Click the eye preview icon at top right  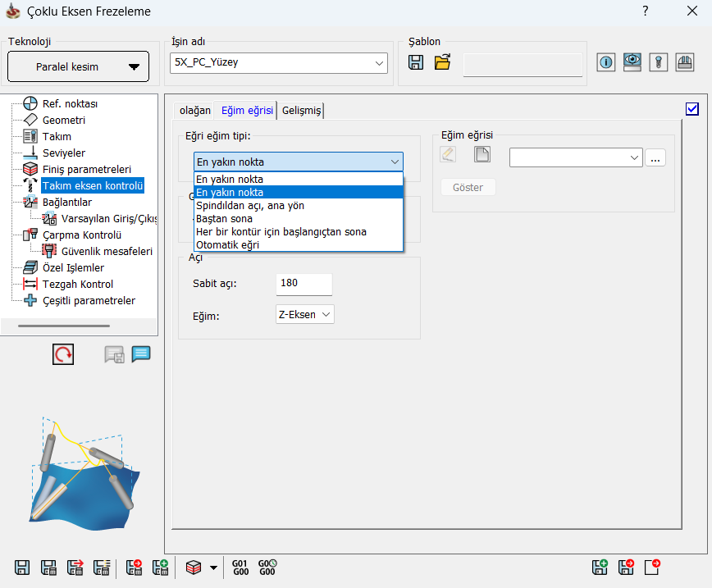click(632, 62)
